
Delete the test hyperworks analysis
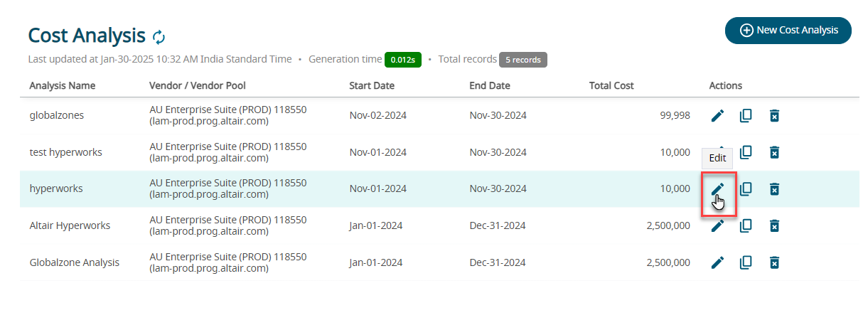(774, 152)
